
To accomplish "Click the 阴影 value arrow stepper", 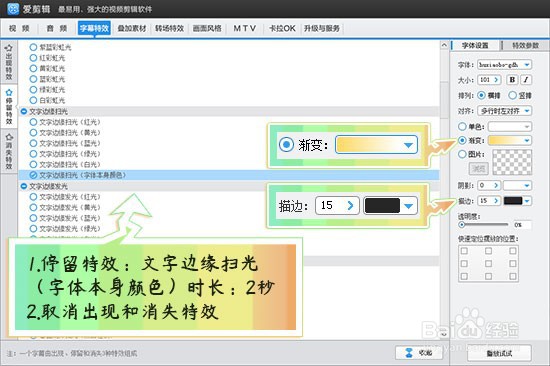I will tap(496, 185).
